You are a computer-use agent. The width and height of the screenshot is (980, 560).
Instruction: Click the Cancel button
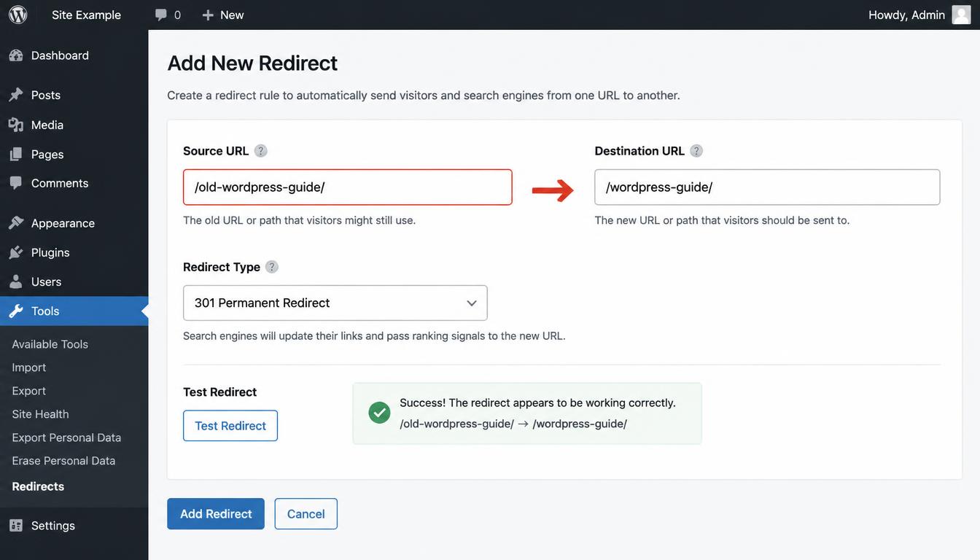[x=306, y=514]
